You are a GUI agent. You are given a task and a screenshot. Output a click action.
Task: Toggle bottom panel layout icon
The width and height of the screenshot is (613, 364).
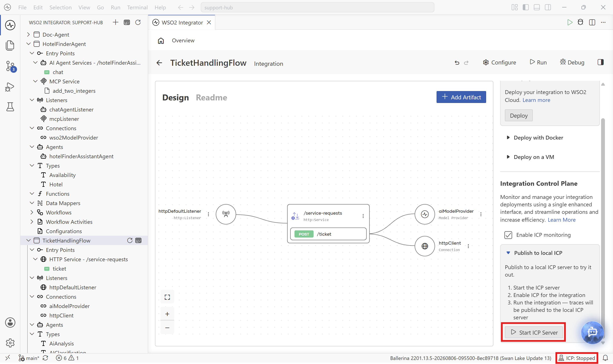tap(537, 7)
